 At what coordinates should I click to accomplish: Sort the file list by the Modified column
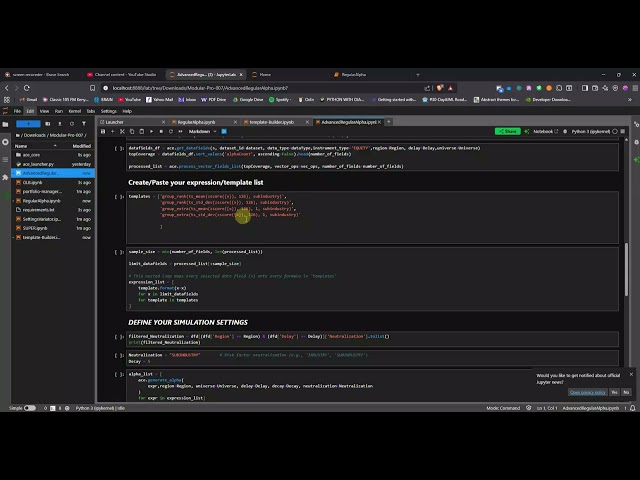click(81, 146)
